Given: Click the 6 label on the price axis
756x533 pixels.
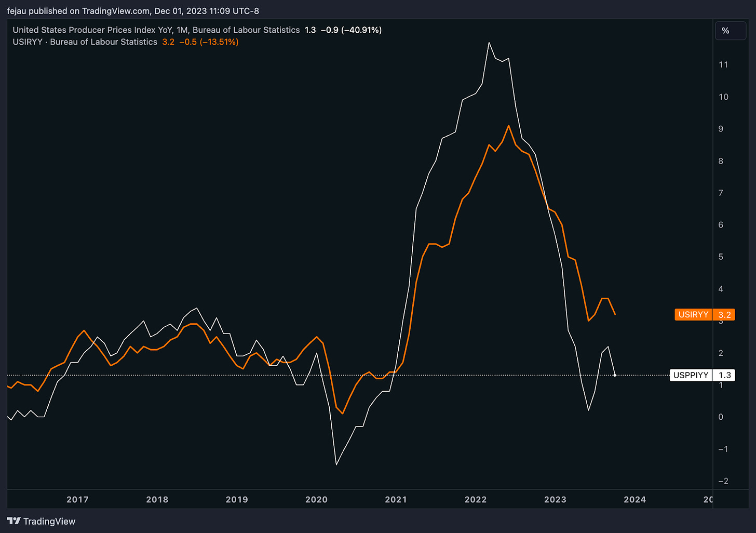Looking at the screenshot, I should click(x=721, y=225).
